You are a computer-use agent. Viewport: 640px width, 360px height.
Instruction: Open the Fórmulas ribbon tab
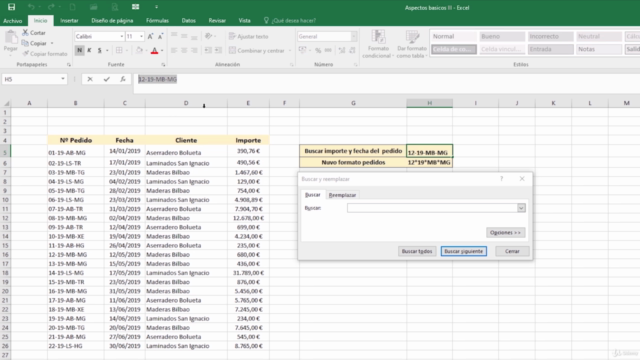tap(157, 20)
